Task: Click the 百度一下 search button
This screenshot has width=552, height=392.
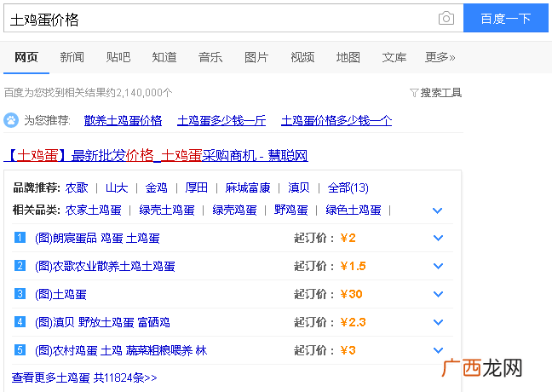Action: tap(505, 18)
